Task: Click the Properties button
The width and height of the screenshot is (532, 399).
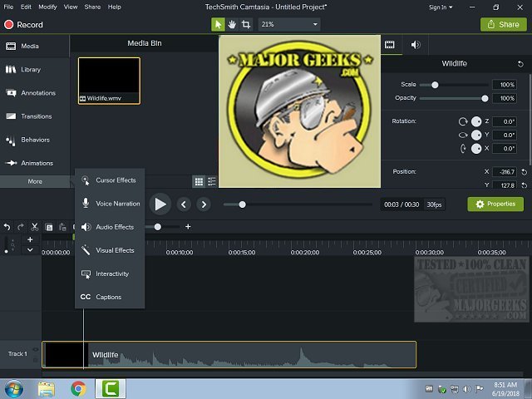Action: pyautogui.click(x=495, y=204)
